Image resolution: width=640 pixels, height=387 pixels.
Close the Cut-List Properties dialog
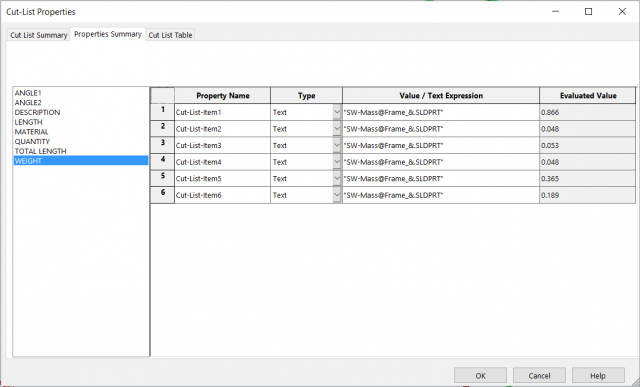point(622,11)
